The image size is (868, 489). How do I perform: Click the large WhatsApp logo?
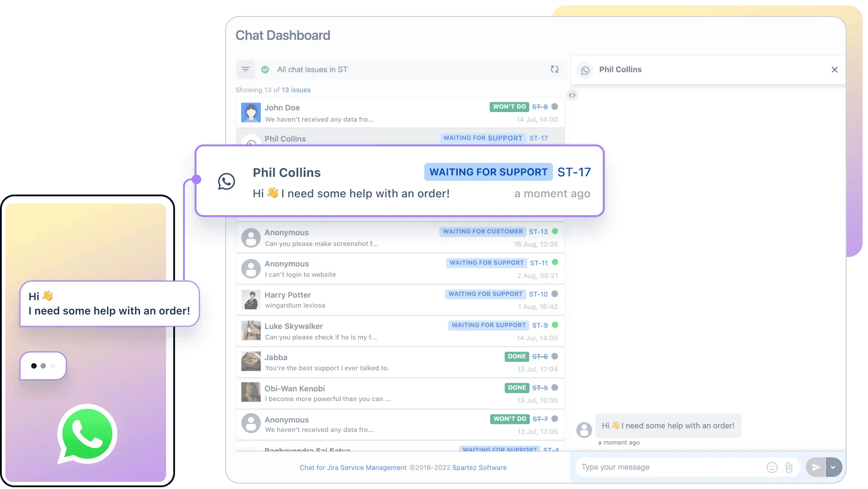click(87, 434)
